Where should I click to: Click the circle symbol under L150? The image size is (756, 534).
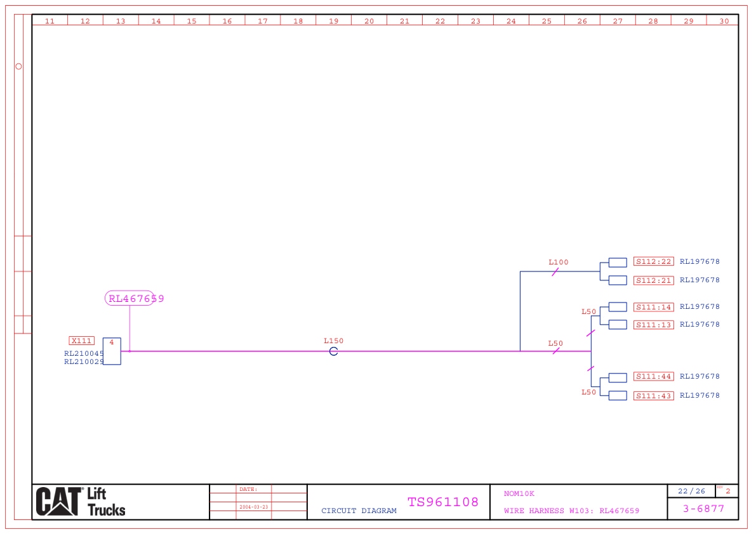(x=333, y=351)
